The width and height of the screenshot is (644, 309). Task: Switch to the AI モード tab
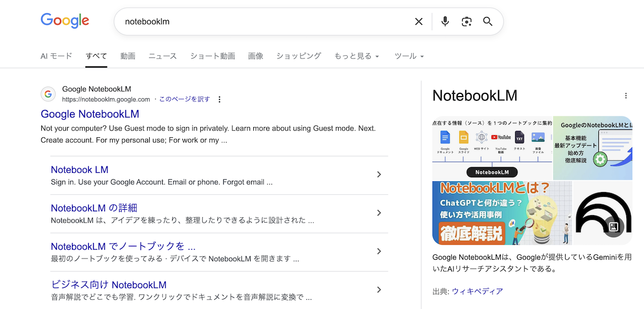[x=56, y=56]
